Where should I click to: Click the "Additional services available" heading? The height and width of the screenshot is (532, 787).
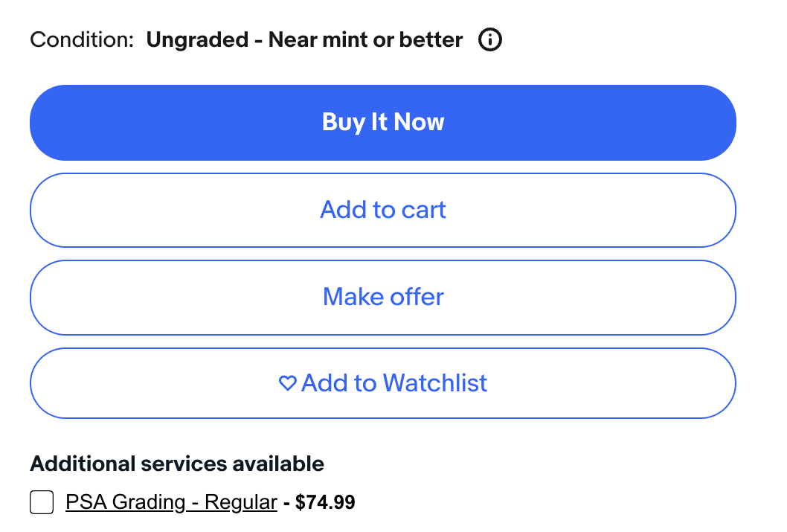pyautogui.click(x=177, y=464)
